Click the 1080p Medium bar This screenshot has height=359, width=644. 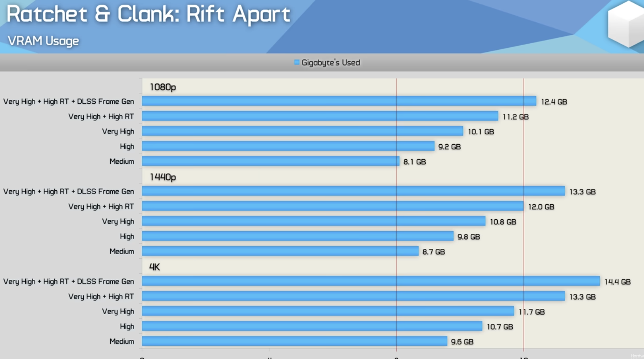click(271, 161)
